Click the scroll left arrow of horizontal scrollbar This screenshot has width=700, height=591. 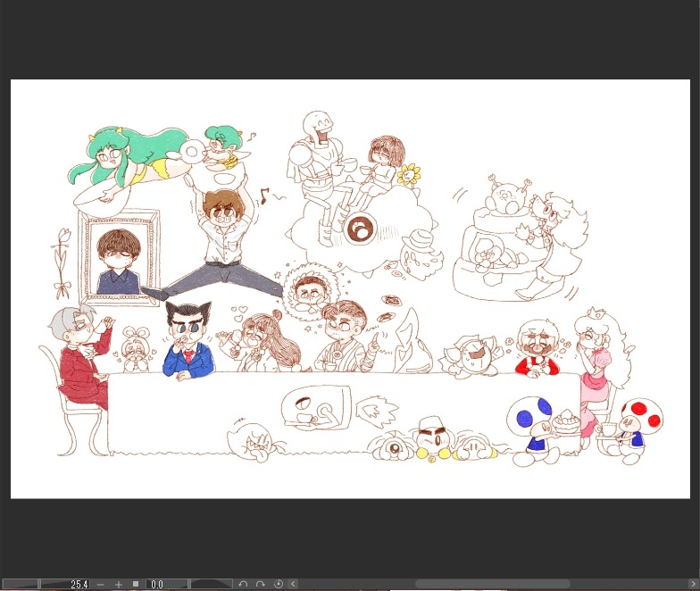pyautogui.click(x=293, y=584)
